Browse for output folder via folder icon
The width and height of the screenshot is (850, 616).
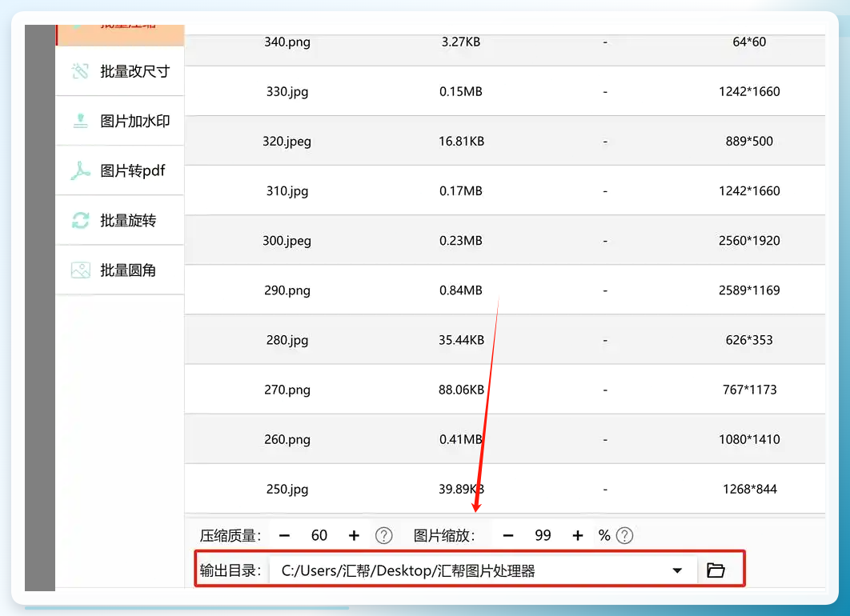click(716, 570)
